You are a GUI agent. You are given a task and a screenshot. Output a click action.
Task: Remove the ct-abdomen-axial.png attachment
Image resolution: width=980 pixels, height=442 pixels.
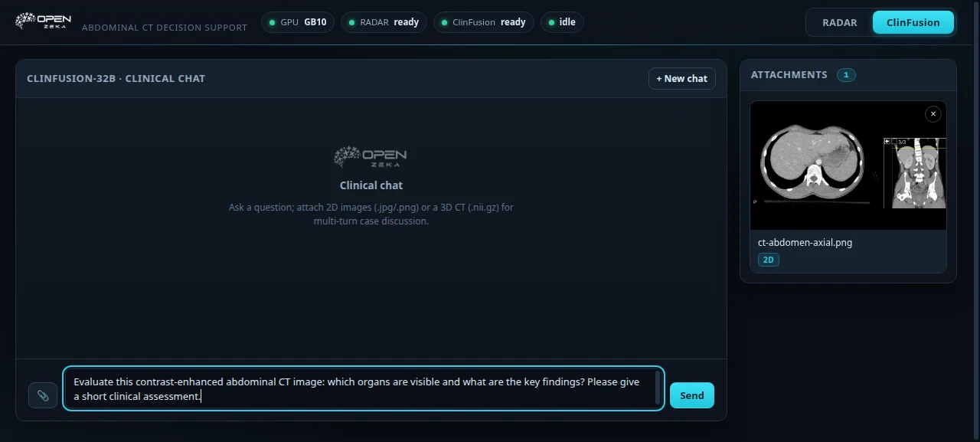point(933,114)
